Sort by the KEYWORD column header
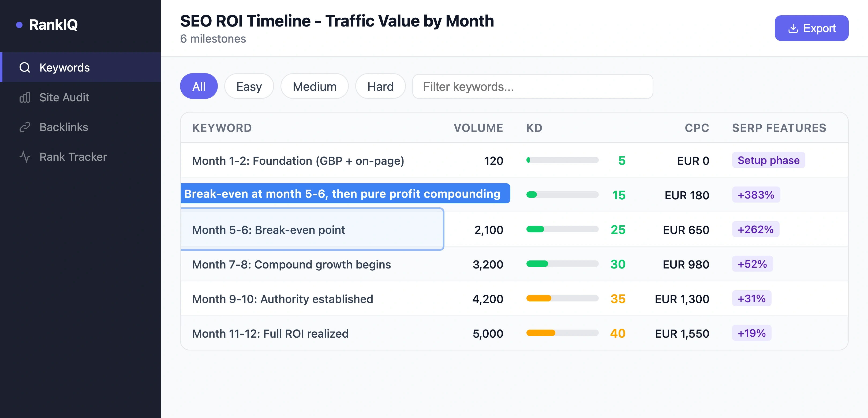The height and width of the screenshot is (418, 868). [x=222, y=128]
